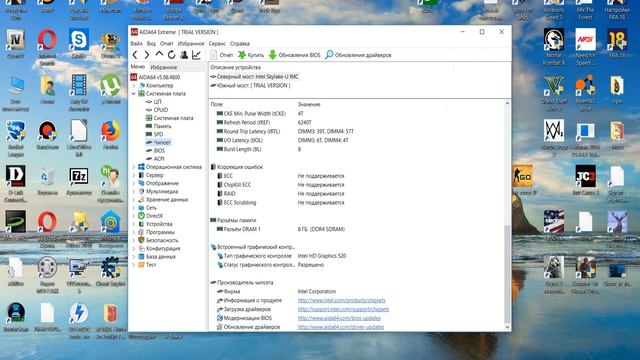
Task: Click the Refresh Period (tREF) row
Action: [356, 122]
